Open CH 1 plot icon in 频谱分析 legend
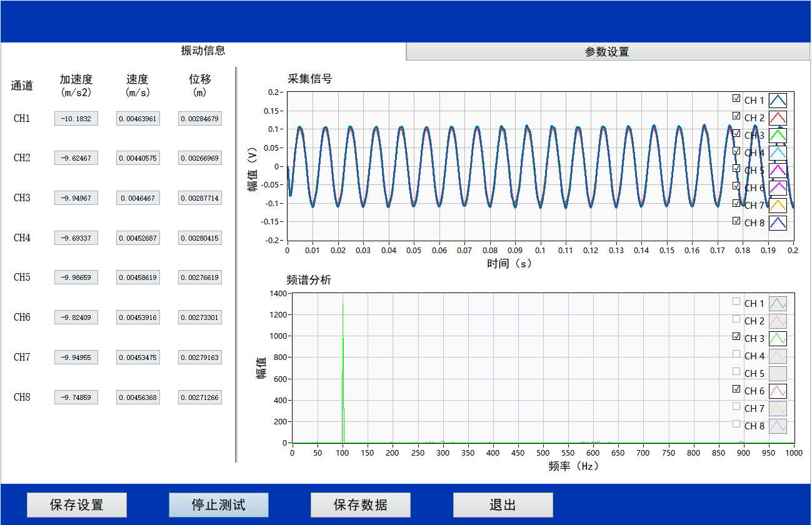 (x=778, y=303)
